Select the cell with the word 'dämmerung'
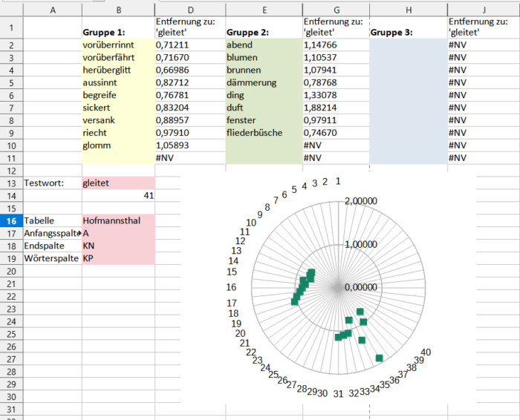The width and height of the screenshot is (520, 420). click(263, 82)
